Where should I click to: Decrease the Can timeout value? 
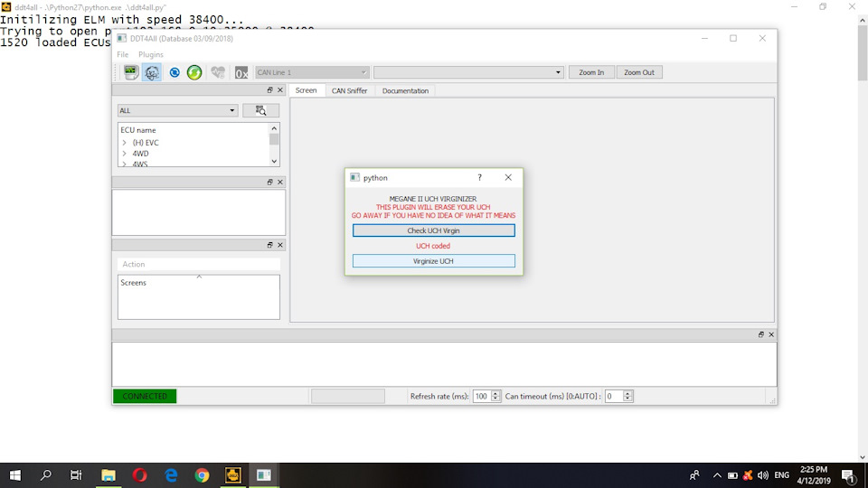(x=627, y=399)
